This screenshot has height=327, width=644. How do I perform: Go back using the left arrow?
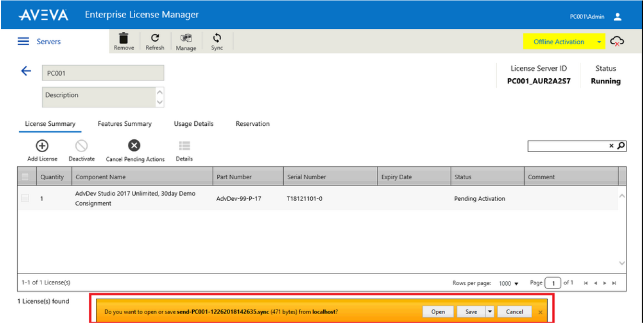click(x=26, y=72)
